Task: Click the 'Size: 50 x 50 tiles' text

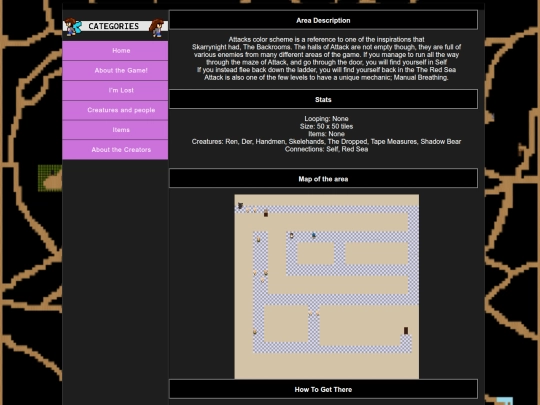Action: point(326,126)
